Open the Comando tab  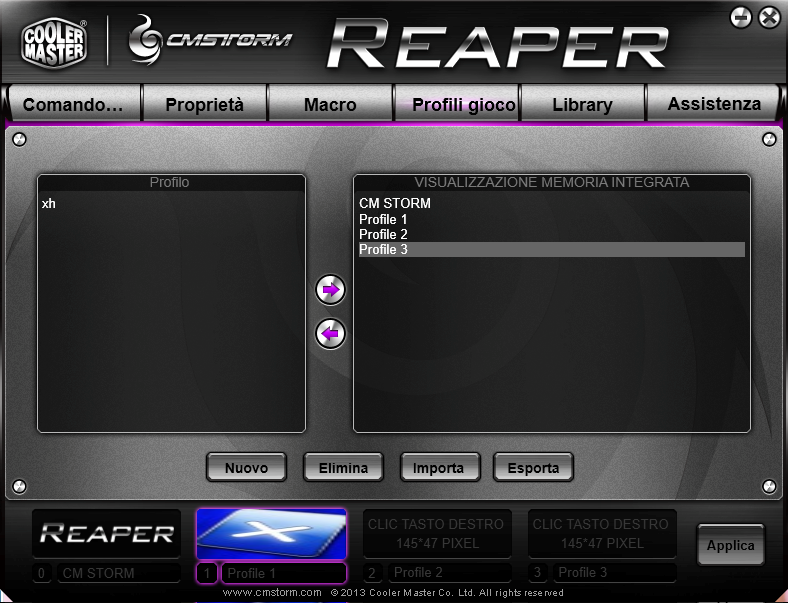coord(73,104)
